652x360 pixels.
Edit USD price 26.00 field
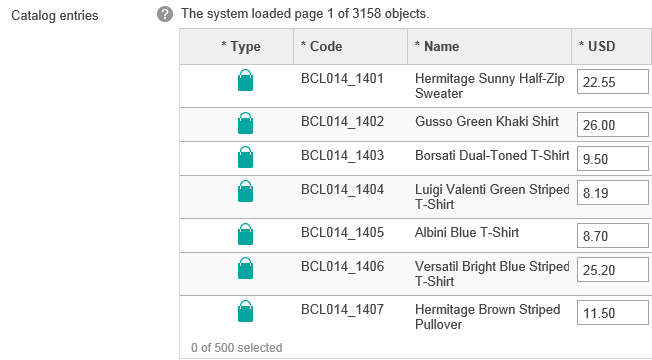[613, 125]
